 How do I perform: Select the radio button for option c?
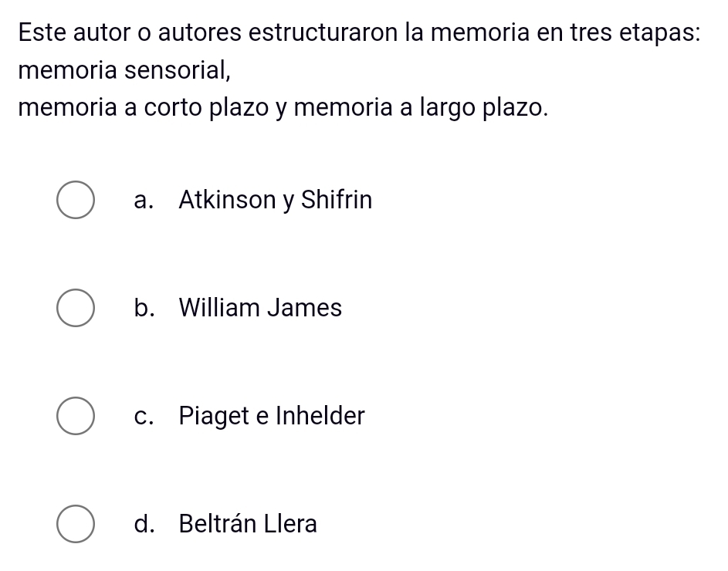pos(75,416)
